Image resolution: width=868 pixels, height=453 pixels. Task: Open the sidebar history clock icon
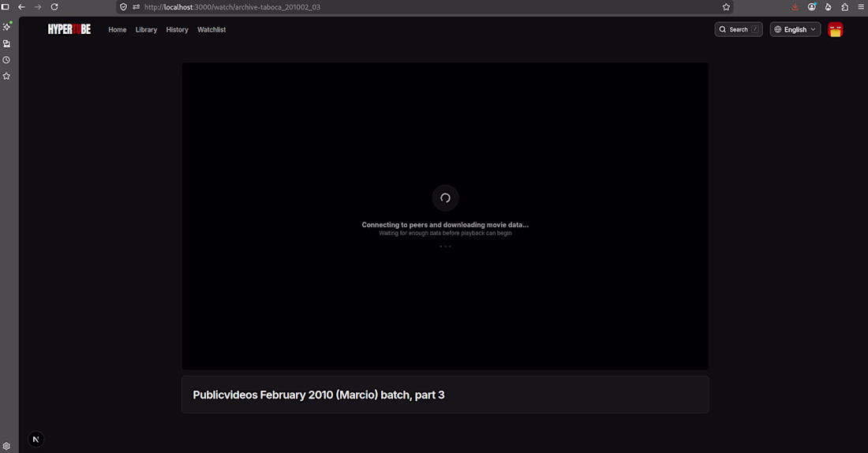tap(6, 60)
